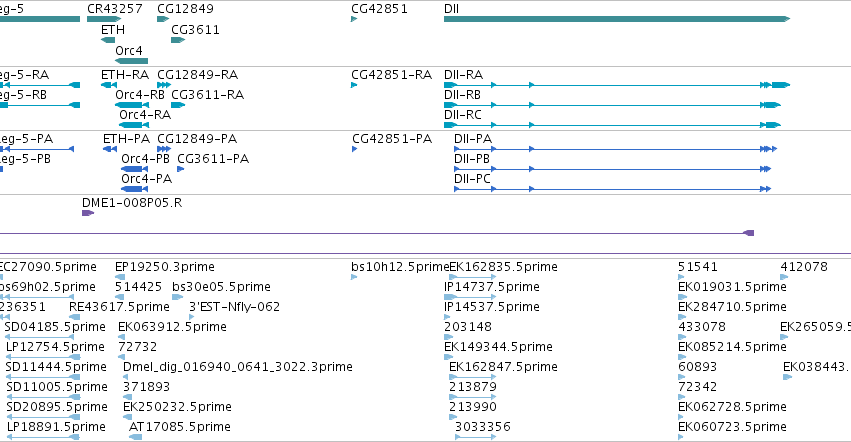
Task: Click the Dmel_dig_016940_0641_3022.3prime label
Action: point(238,367)
